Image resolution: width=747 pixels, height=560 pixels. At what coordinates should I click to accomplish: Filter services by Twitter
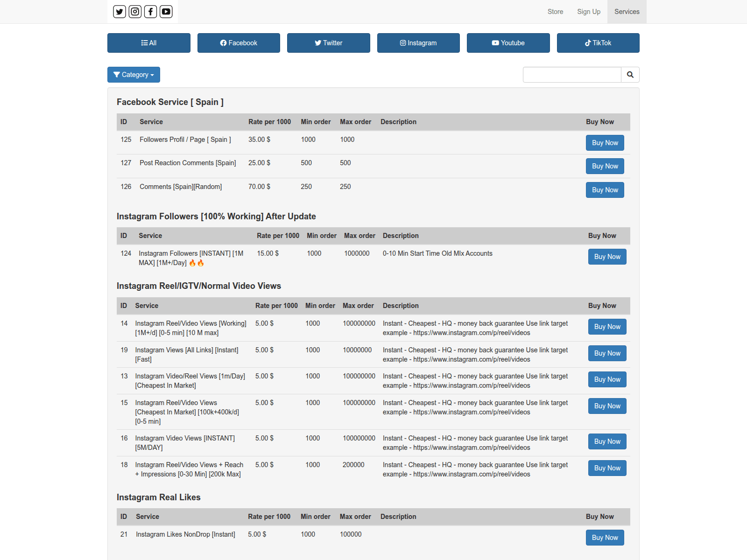click(x=329, y=43)
